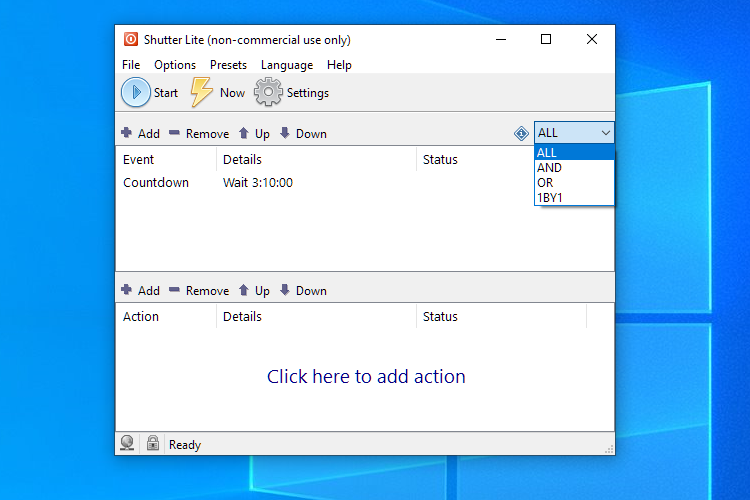Click the minus icon in actions Remove

[174, 289]
